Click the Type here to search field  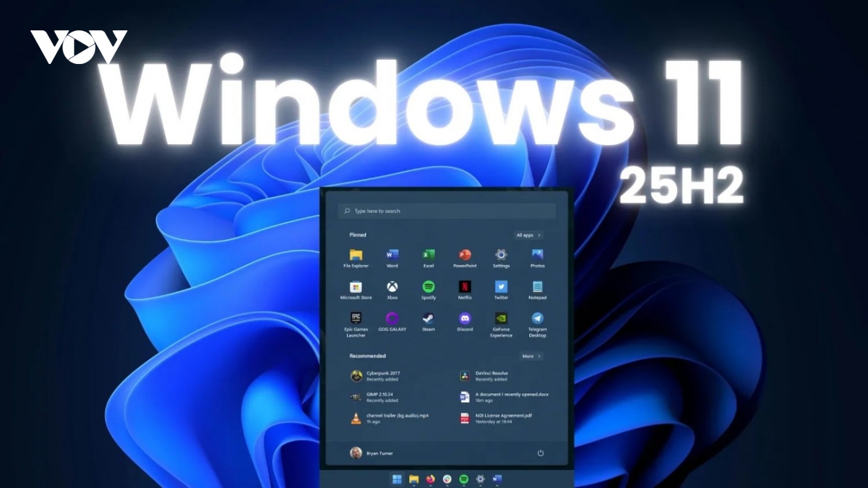pyautogui.click(x=447, y=211)
